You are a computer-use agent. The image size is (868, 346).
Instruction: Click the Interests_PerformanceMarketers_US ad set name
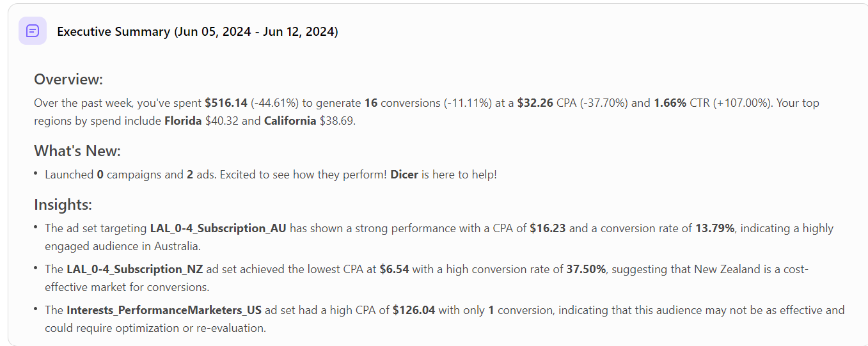click(164, 310)
